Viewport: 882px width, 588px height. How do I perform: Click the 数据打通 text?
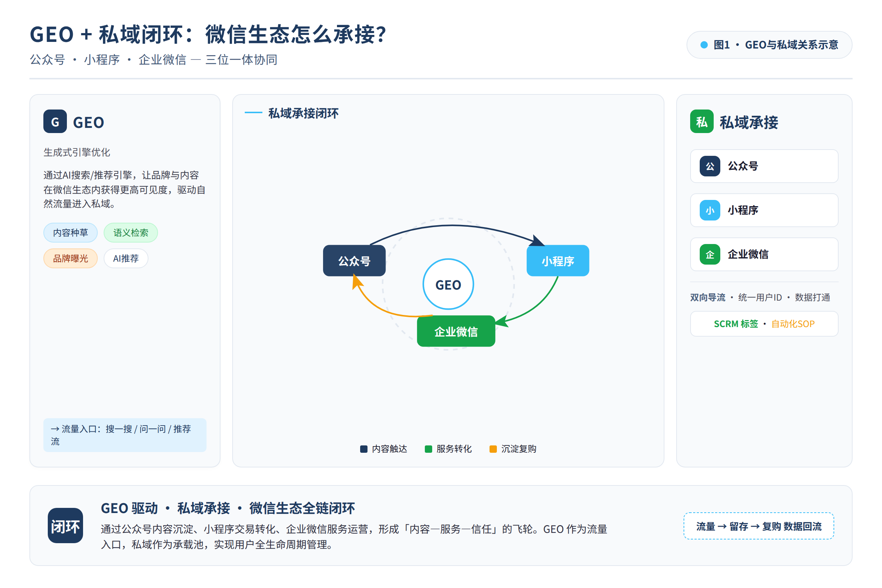[x=812, y=298]
